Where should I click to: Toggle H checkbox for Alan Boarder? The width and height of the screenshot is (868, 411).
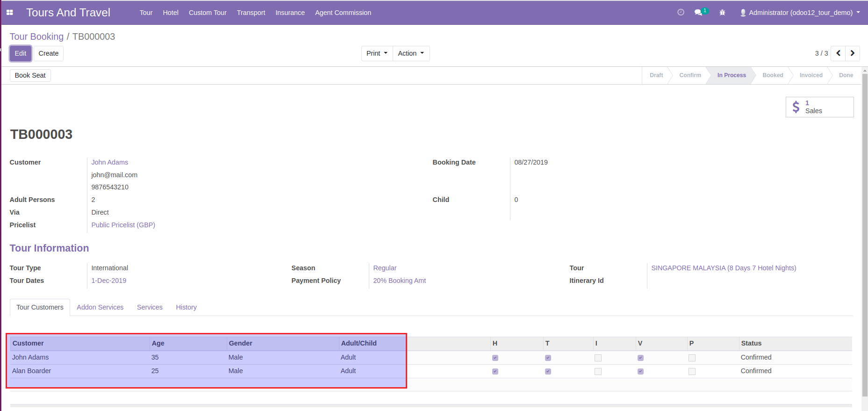point(495,371)
